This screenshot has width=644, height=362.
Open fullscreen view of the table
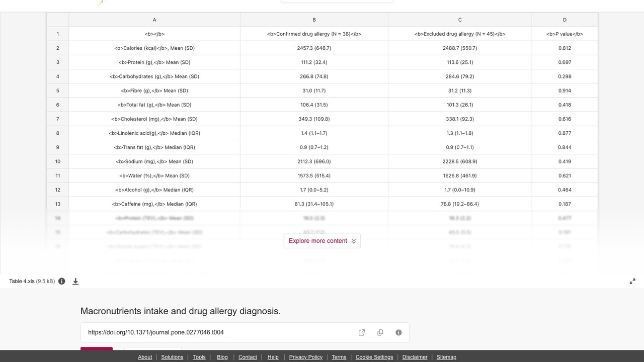[x=632, y=281]
